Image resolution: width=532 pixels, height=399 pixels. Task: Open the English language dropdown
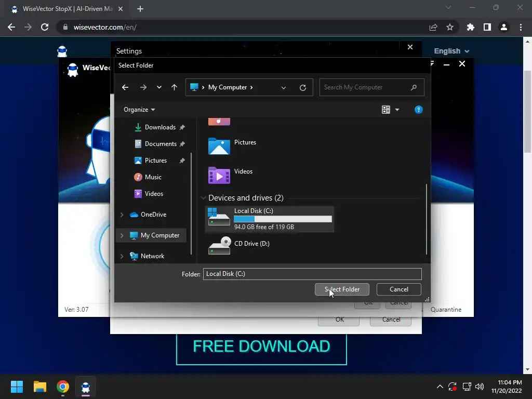coord(451,51)
